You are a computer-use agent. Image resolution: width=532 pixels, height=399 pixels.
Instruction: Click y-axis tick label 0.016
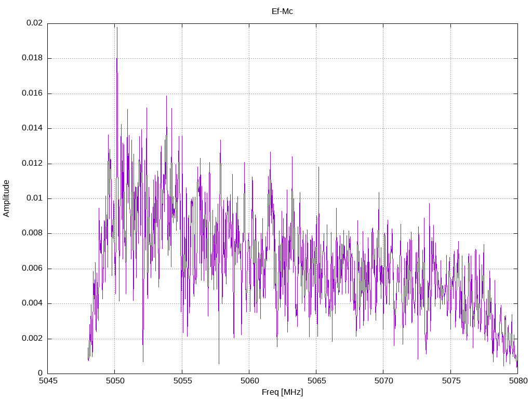pyautogui.click(x=32, y=94)
